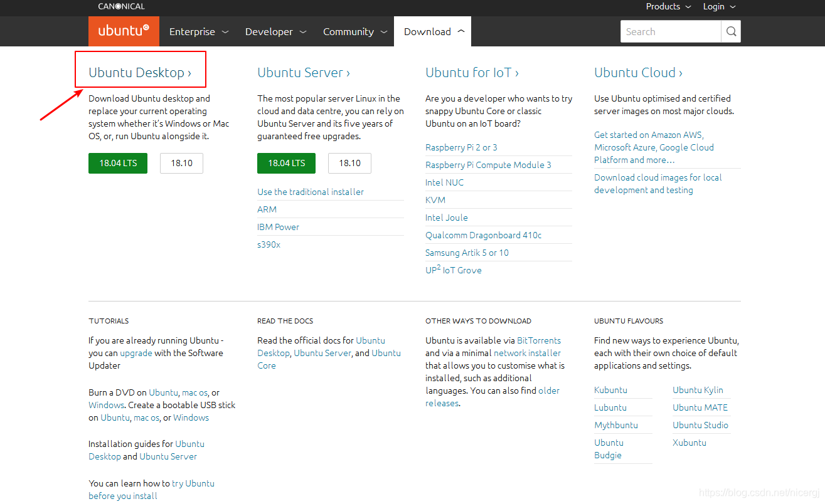Open the Lubuntu flavour
This screenshot has height=504, width=825.
tap(610, 407)
